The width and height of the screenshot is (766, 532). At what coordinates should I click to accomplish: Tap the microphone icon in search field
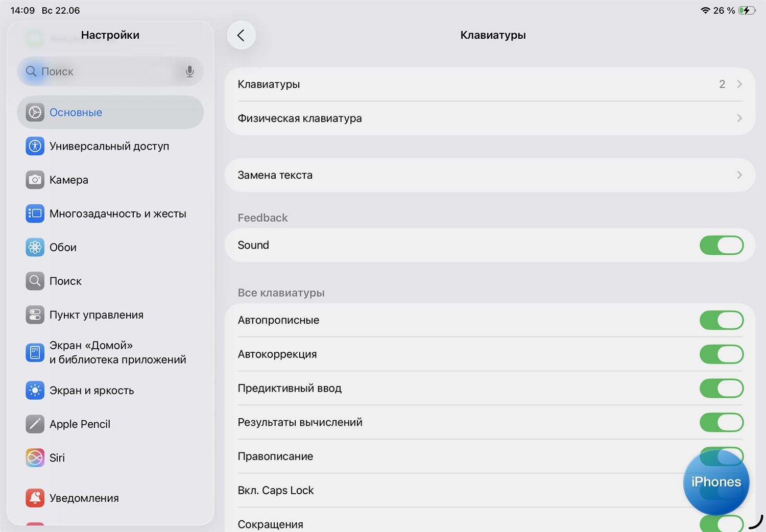pos(189,71)
